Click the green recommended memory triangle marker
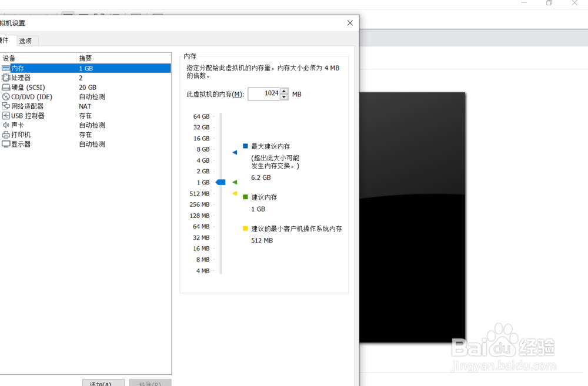588x386 pixels. (235, 182)
